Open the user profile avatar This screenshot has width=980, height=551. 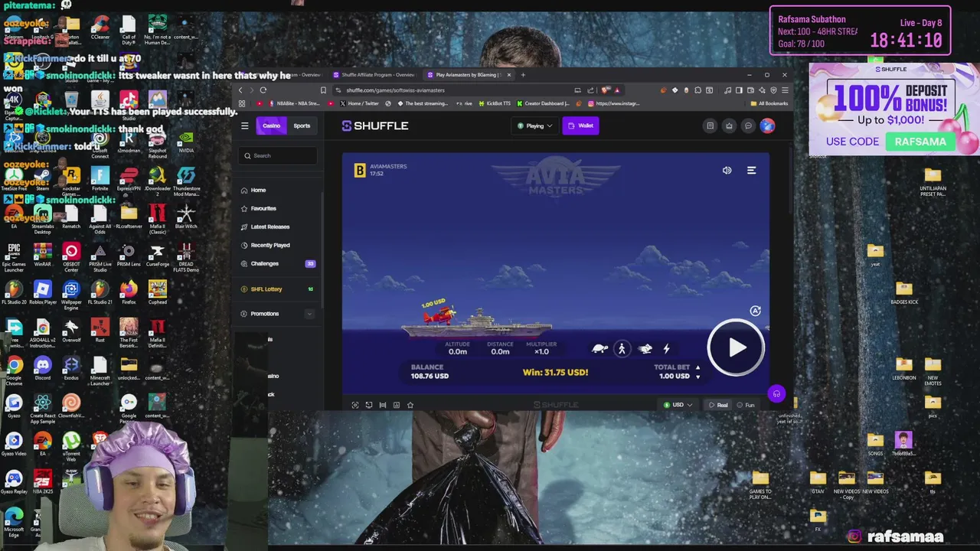pos(767,126)
